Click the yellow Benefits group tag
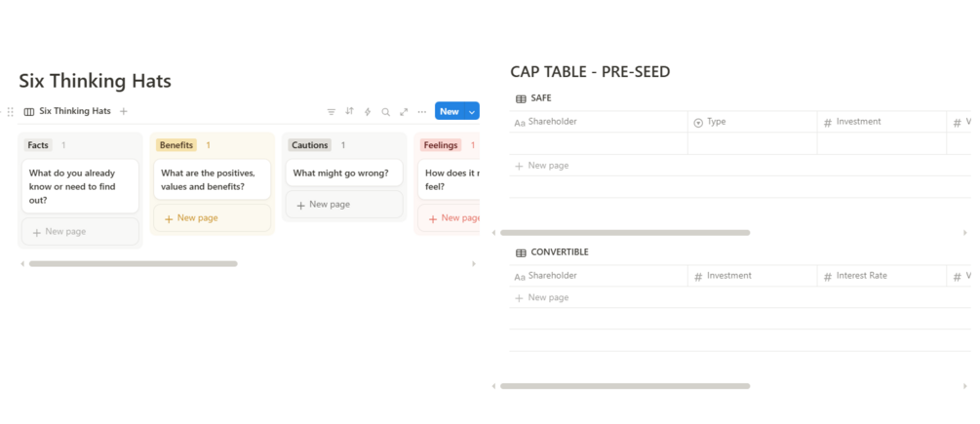 pyautogui.click(x=176, y=145)
